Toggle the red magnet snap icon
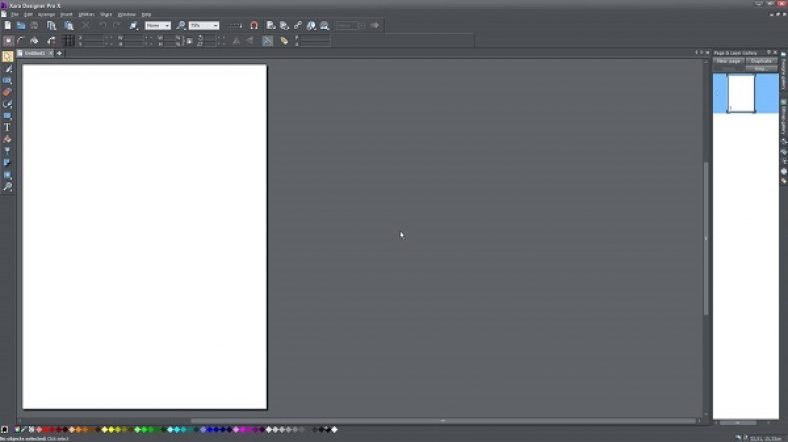The width and height of the screenshot is (788, 442). click(x=254, y=25)
